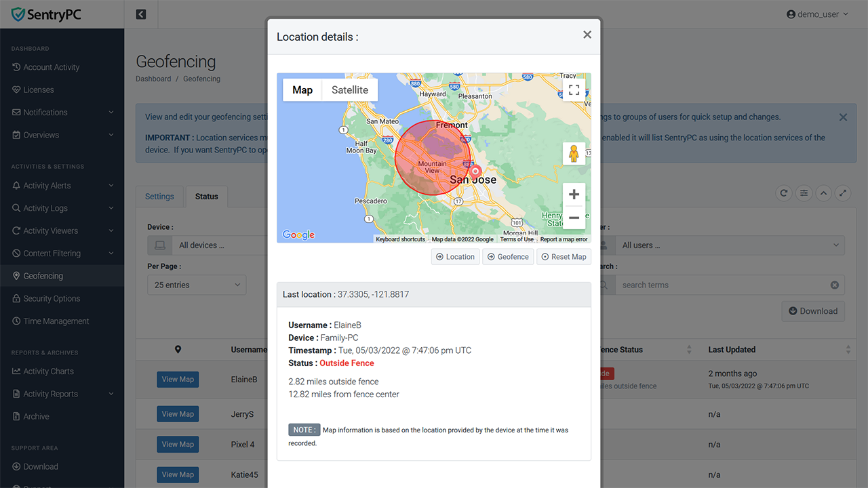Click the map pin column header icon
The image size is (868, 488).
(178, 350)
